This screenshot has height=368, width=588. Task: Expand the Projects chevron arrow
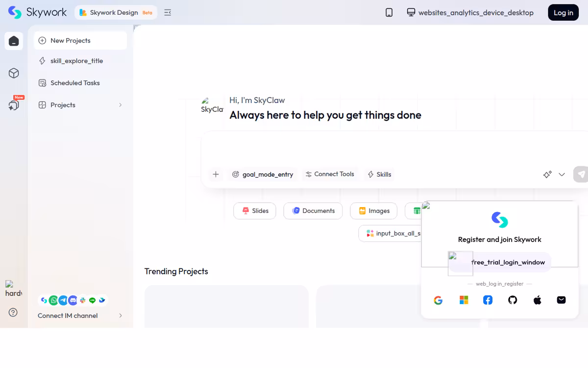(120, 105)
